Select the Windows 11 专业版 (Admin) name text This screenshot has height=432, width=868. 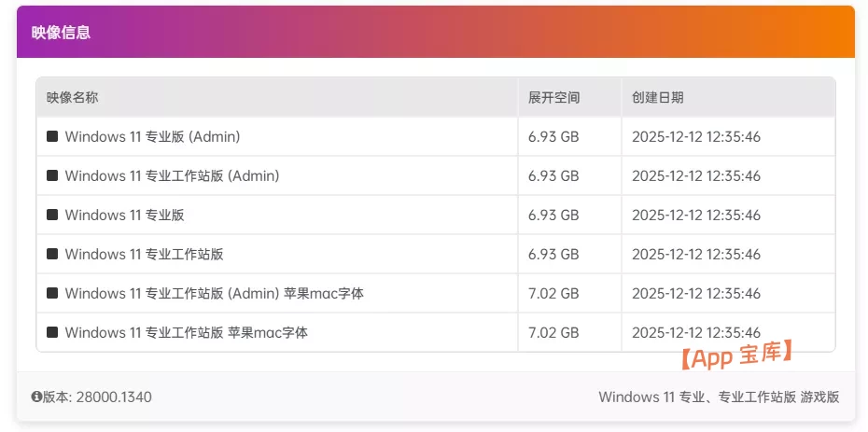click(x=152, y=137)
